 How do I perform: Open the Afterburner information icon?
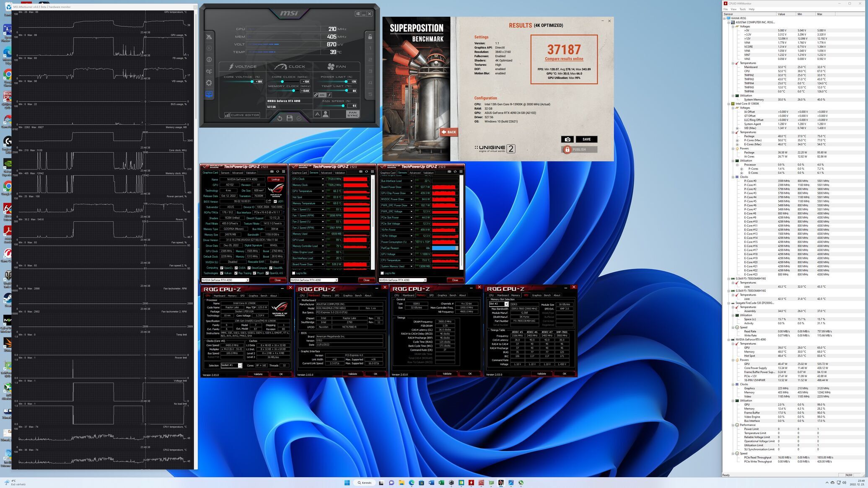point(209,59)
